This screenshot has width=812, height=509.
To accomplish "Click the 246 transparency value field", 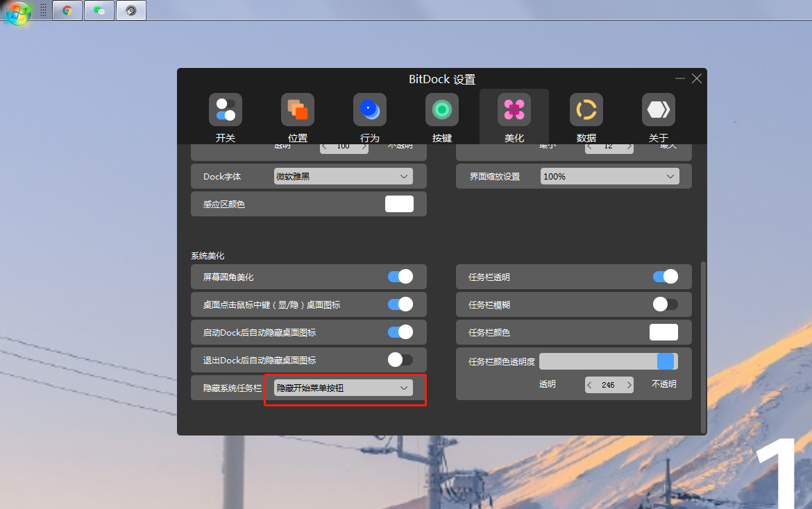I will 609,385.
